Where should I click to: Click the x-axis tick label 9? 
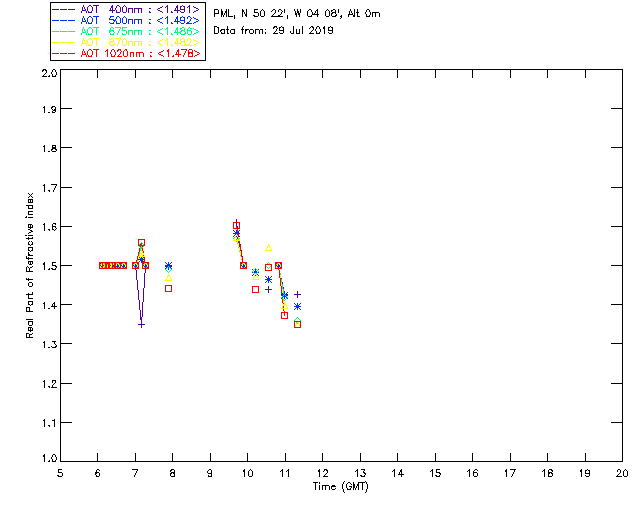[210, 473]
